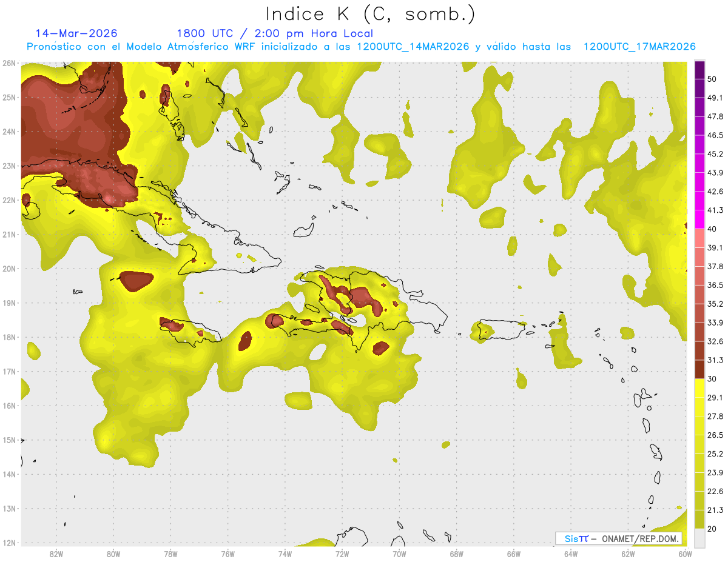Click the dark brown colorbar swatch between 30 and 31.3
The width and height of the screenshot is (728, 562).
[x=699, y=369]
